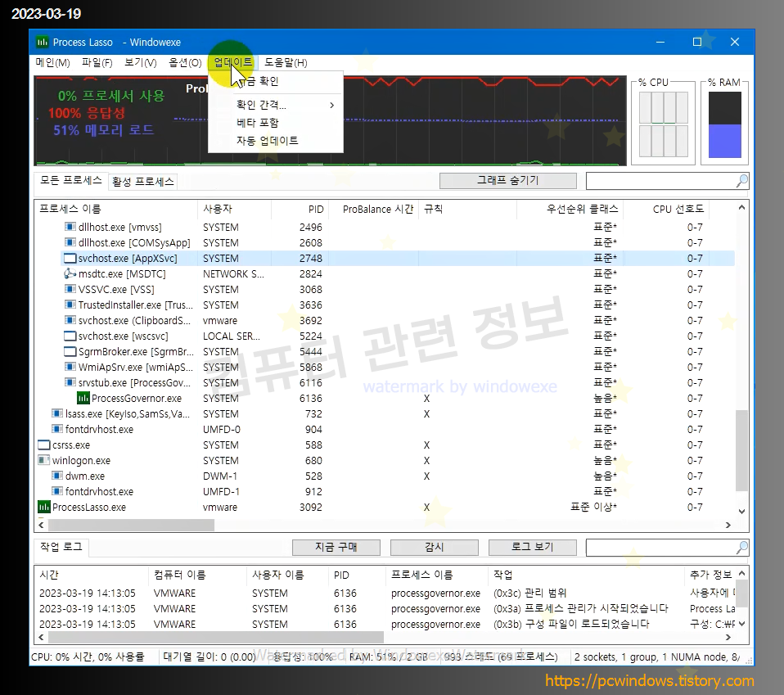The height and width of the screenshot is (695, 784).
Task: Sort by PID column header
Action: (x=300, y=209)
